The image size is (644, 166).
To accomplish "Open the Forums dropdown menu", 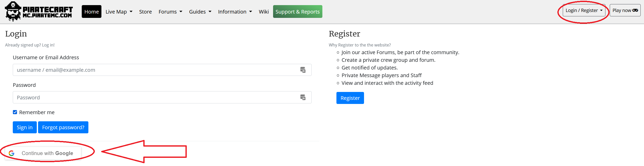I will click(x=170, y=12).
